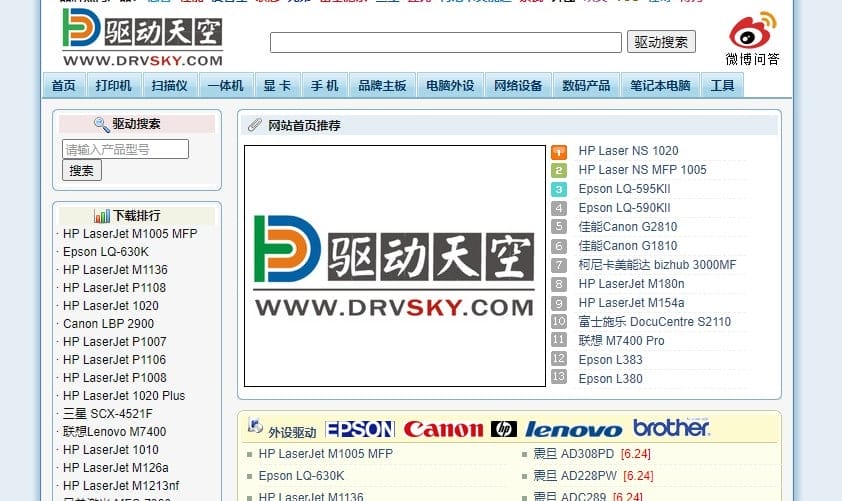Click the large DrvSky banner image
This screenshot has height=501, width=842.
tap(395, 266)
